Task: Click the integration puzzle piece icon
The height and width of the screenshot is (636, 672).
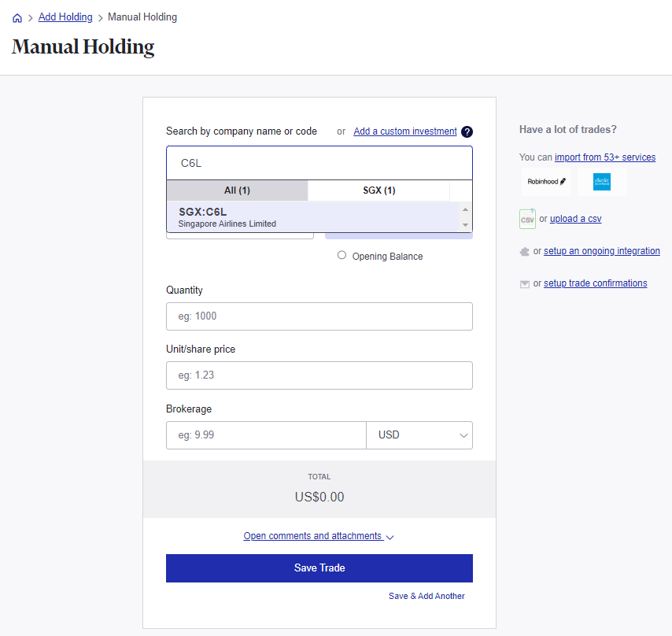Action: point(525,252)
